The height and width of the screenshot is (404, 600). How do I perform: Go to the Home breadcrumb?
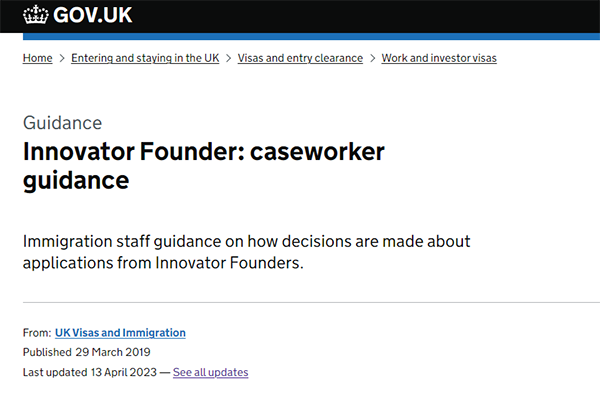coord(38,58)
